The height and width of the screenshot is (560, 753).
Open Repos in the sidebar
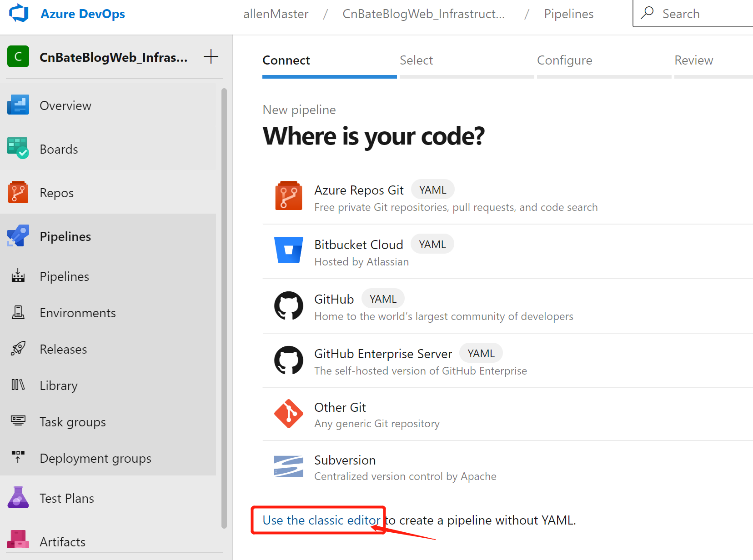56,193
